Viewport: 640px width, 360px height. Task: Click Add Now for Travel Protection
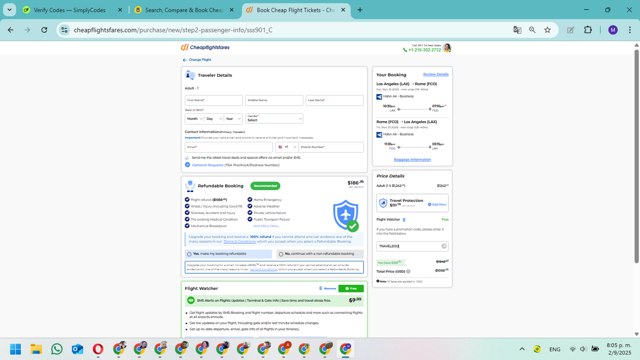[437, 204]
